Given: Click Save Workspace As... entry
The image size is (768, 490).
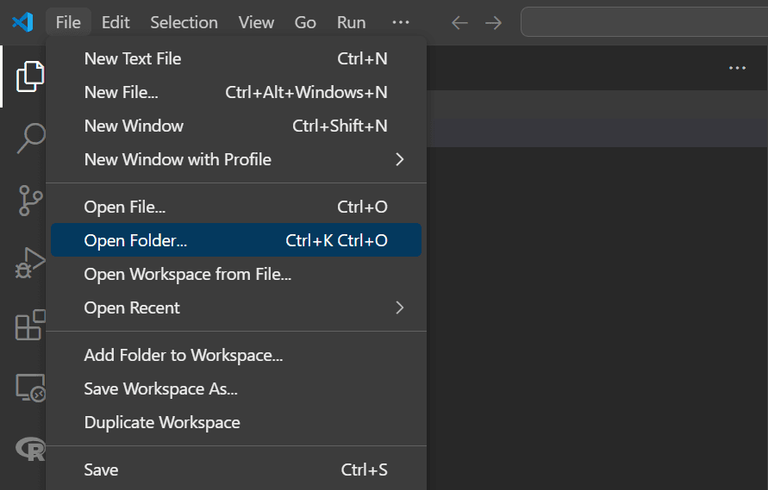Looking at the screenshot, I should pyautogui.click(x=236, y=389).
